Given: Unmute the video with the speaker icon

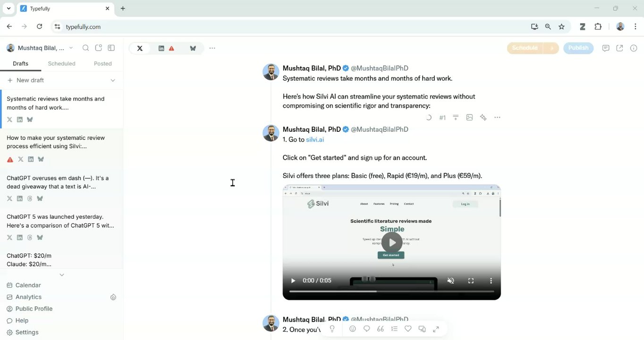Looking at the screenshot, I should coord(451,280).
